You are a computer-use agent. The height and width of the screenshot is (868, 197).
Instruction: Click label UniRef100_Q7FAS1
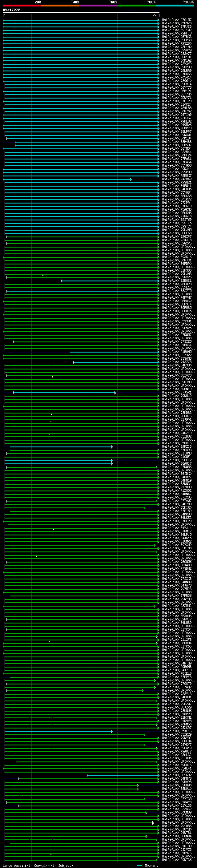[177, 159]
